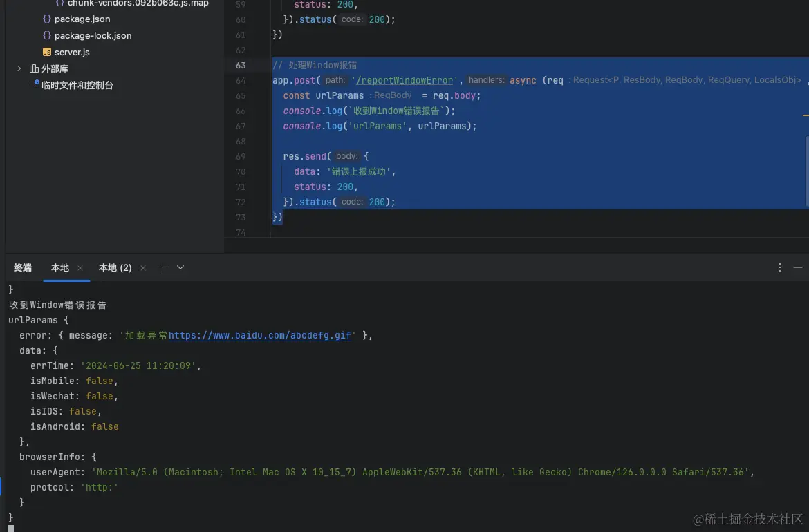The height and width of the screenshot is (532, 809).
Task: Click the editor vertical scrollbar
Action: point(807,170)
